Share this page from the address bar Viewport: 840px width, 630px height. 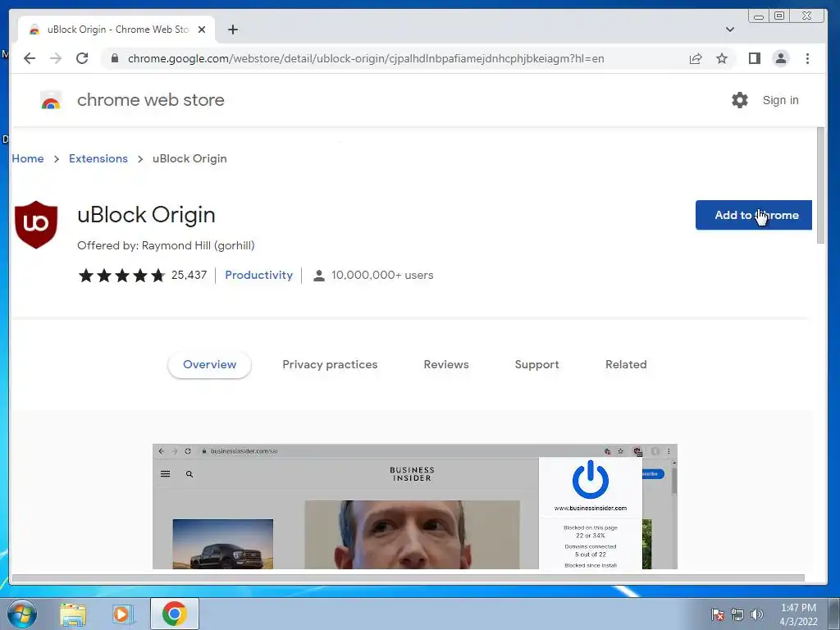pyautogui.click(x=696, y=58)
